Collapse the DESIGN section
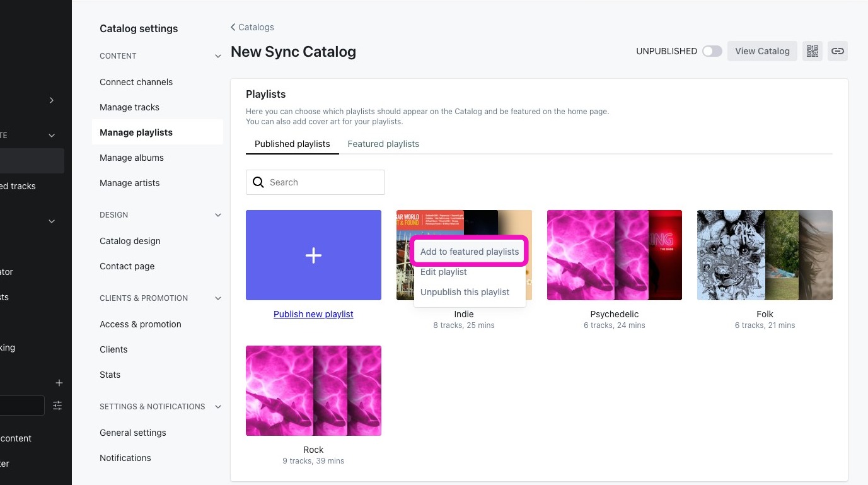Screen dimensions: 868x485 point(218,215)
